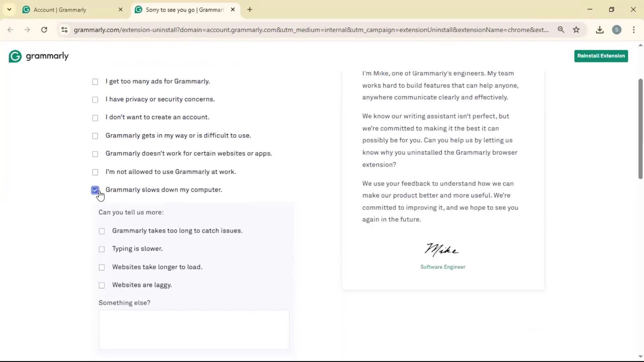Open a new browser tab
644x362 pixels.
point(250,10)
